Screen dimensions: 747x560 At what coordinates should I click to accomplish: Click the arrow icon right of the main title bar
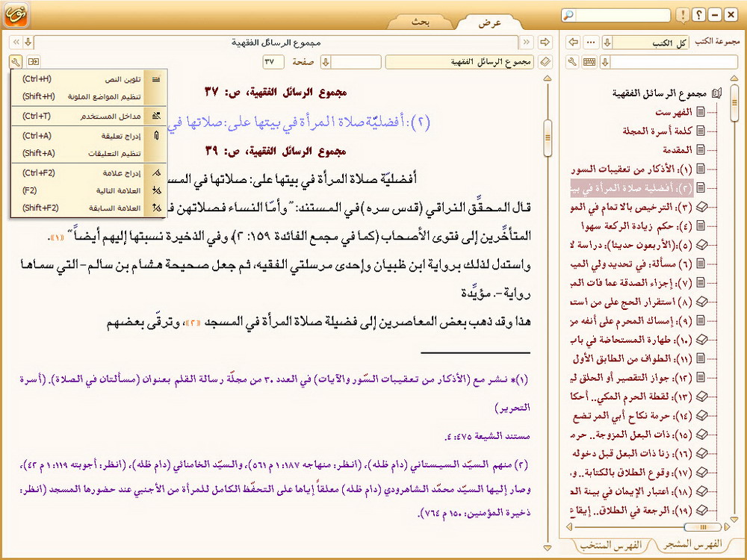pyautogui.click(x=545, y=43)
